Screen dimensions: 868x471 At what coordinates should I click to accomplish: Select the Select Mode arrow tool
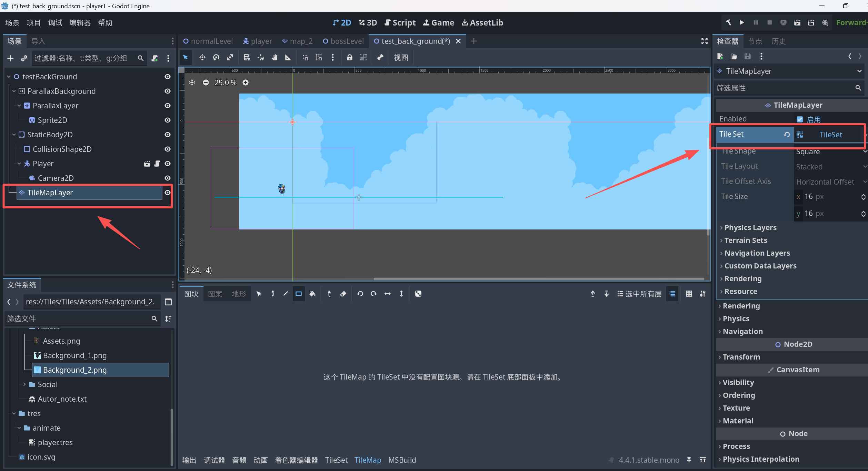click(x=186, y=58)
